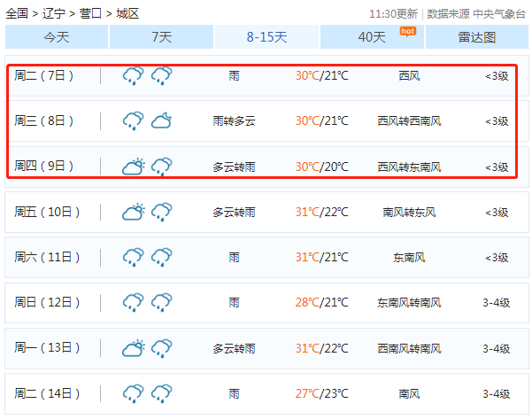Select the 周日(12日) date label
The width and height of the screenshot is (532, 419).
click(47, 302)
